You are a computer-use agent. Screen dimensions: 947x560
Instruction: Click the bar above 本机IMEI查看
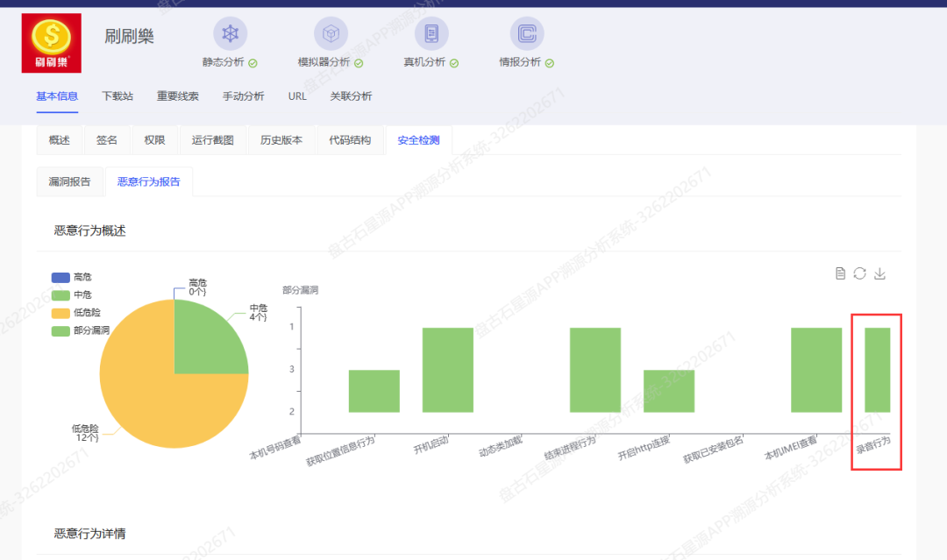(816, 370)
